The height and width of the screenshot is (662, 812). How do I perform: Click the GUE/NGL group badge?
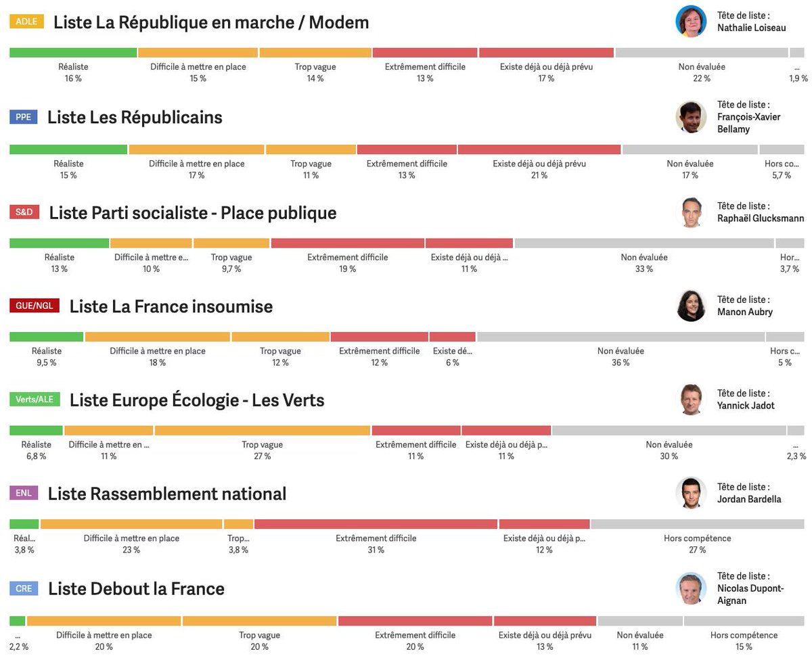click(35, 306)
